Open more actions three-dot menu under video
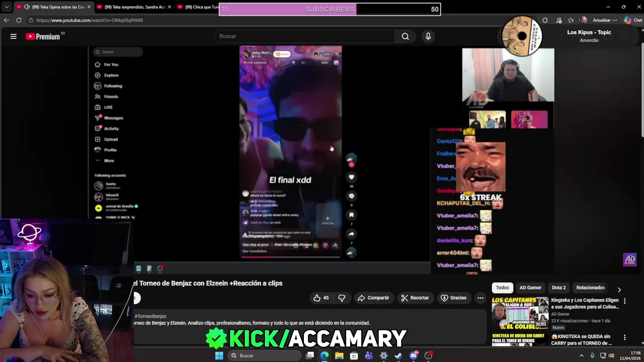 tap(480, 298)
